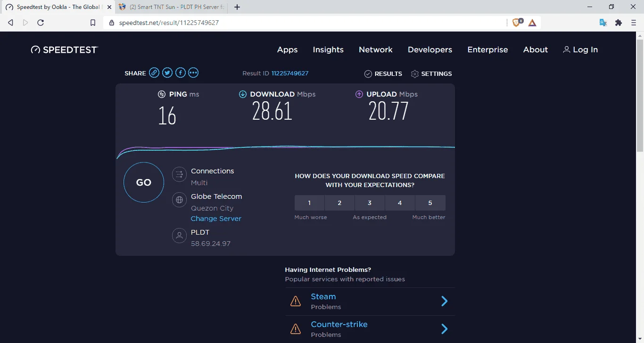Click the upload value 20.77
This screenshot has height=343, width=644.
[x=388, y=112]
